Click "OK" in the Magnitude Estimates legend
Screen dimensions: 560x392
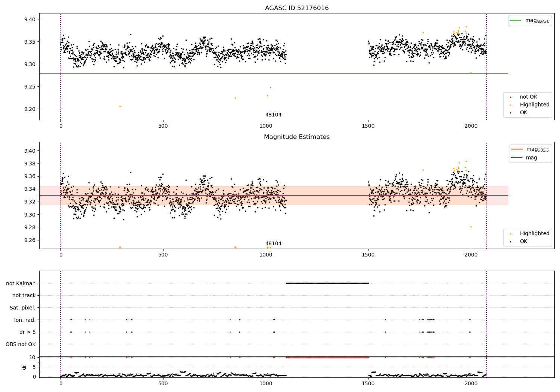coord(523,242)
